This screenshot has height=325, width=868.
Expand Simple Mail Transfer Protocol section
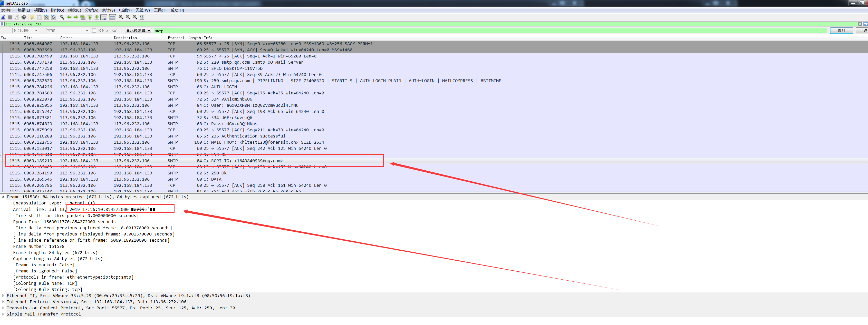click(3, 314)
